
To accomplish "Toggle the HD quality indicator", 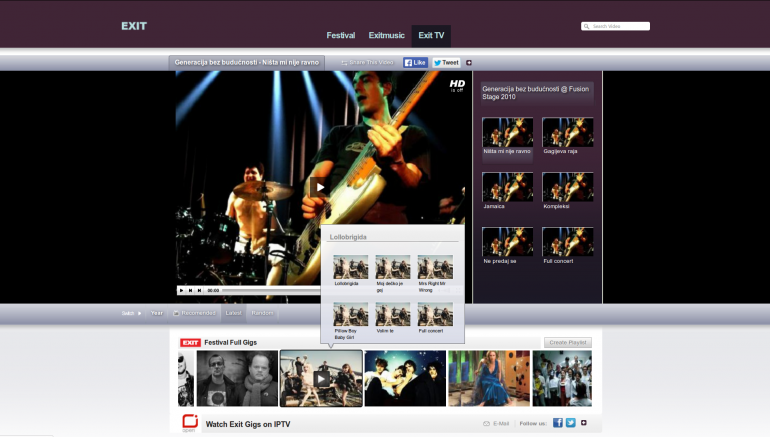I will 457,85.
